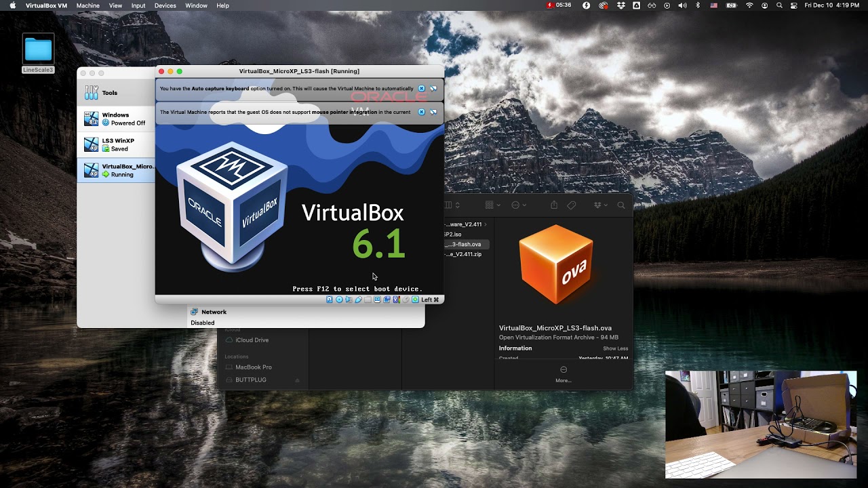This screenshot has height=488, width=868.
Task: Select the ...e_V2.411.zip file in Finder
Action: 463,254
